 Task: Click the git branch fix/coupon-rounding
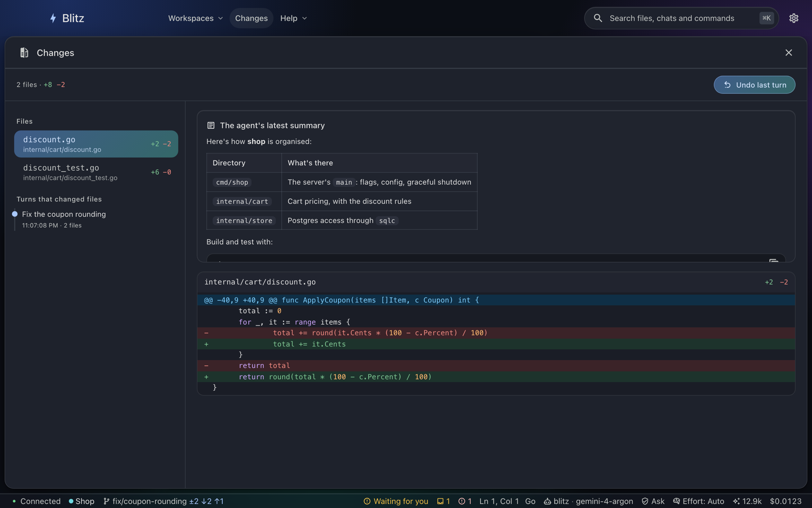click(163, 501)
